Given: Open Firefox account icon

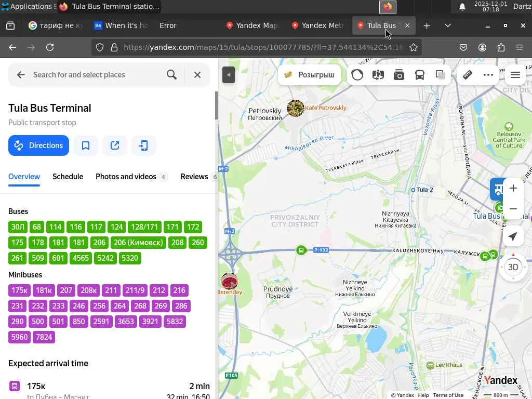Looking at the screenshot, I should 482,47.
